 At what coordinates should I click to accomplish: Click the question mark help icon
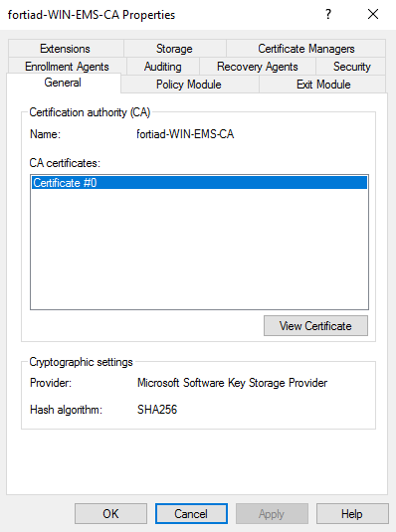pos(328,14)
